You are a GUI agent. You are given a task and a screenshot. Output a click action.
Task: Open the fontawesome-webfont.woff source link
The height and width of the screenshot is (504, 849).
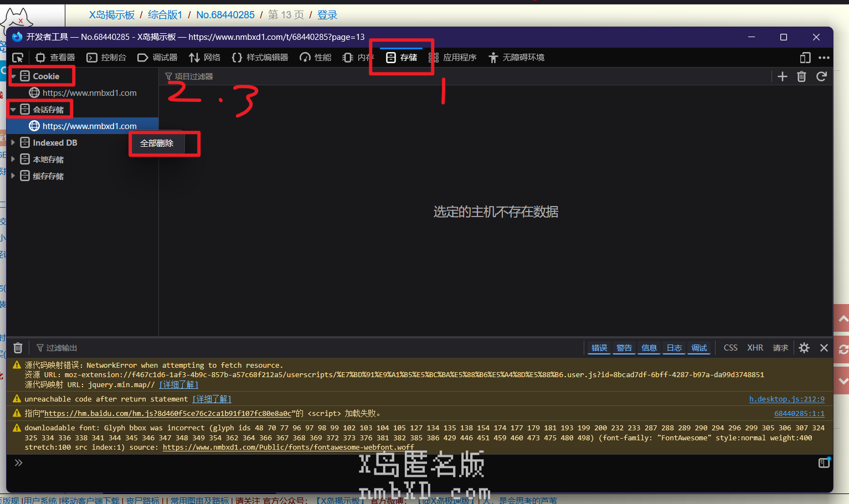tap(288, 448)
